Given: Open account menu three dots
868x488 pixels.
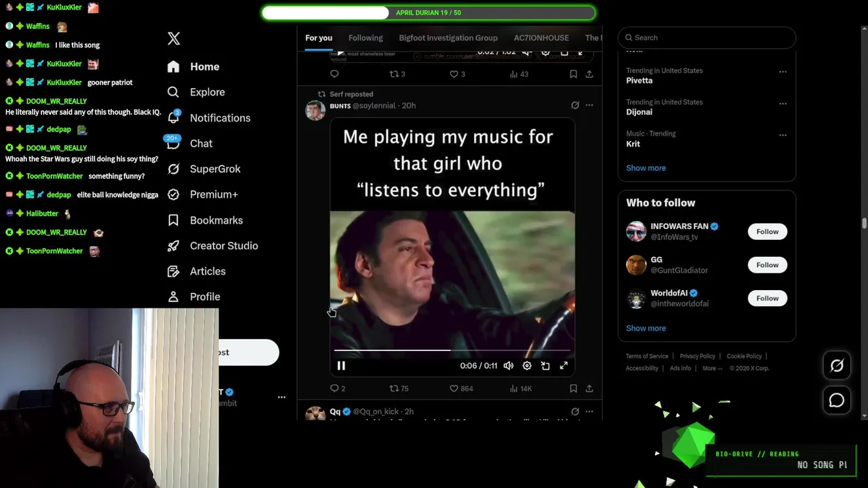Looking at the screenshot, I should point(281,397).
